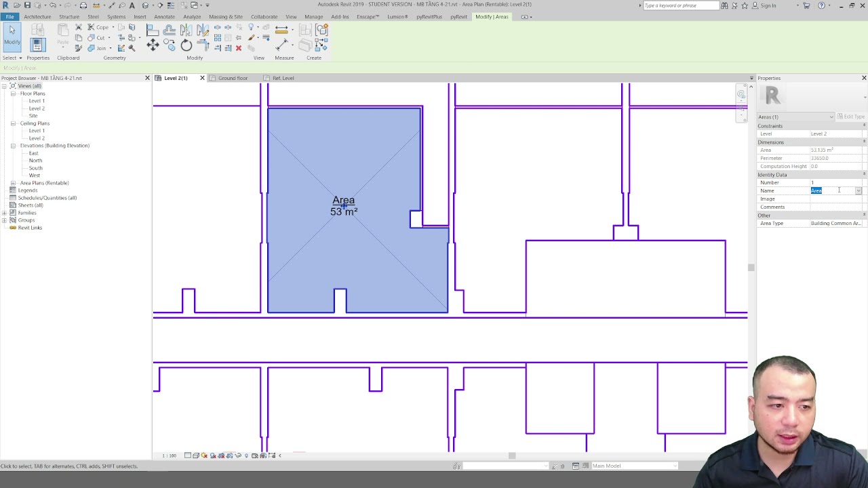The width and height of the screenshot is (868, 488).
Task: Open the Select dropdown under Modify
Action: [12, 58]
